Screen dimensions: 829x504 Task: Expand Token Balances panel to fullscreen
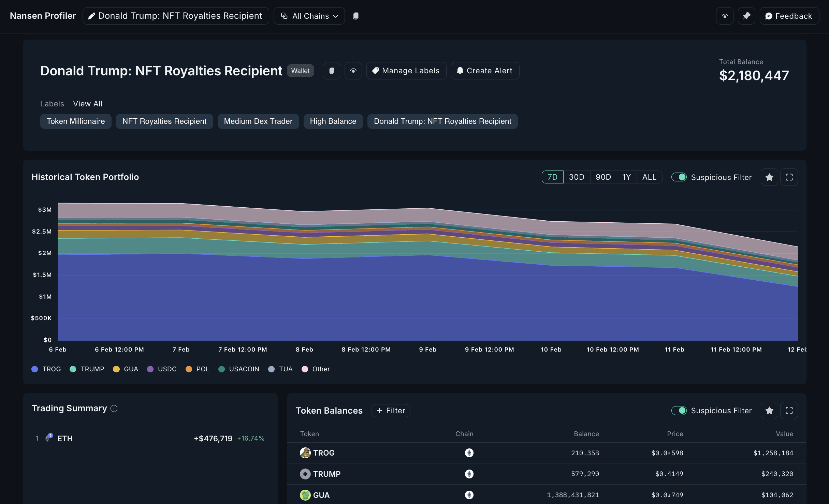pos(789,410)
